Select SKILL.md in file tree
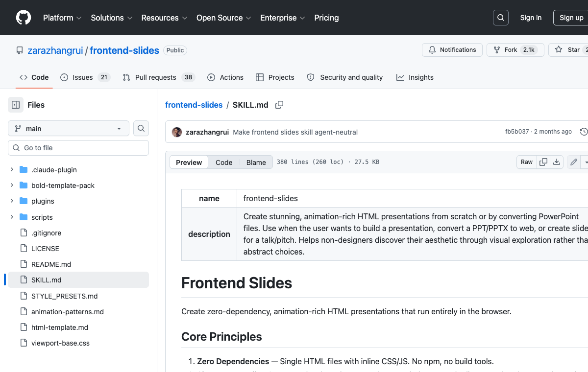 tap(78, 280)
